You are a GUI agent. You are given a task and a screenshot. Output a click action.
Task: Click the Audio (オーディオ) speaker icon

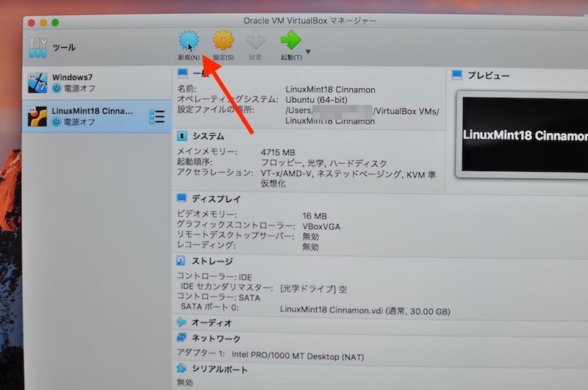point(182,322)
